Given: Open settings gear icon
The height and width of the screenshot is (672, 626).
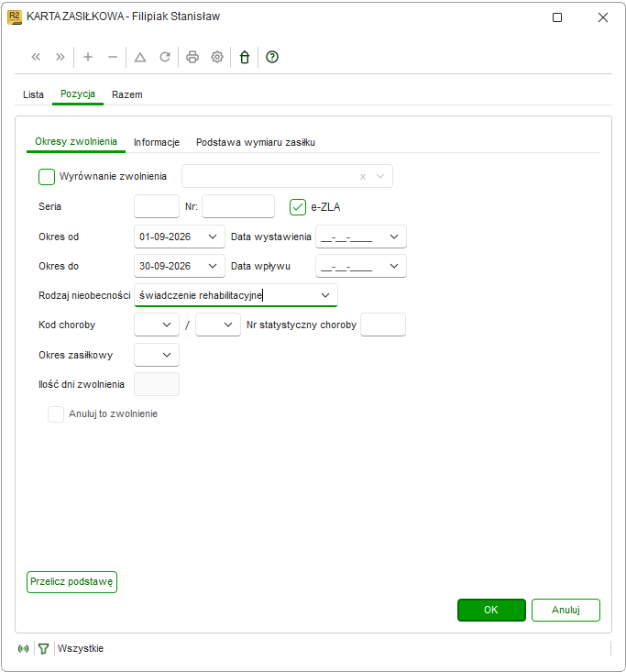Looking at the screenshot, I should coord(217,57).
